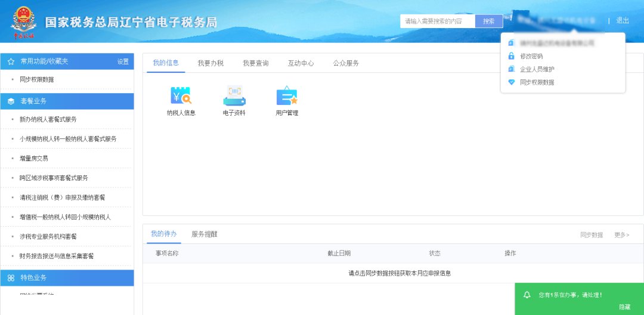644x315 pixels.
Task: Click the 搜索 button
Action: click(488, 21)
